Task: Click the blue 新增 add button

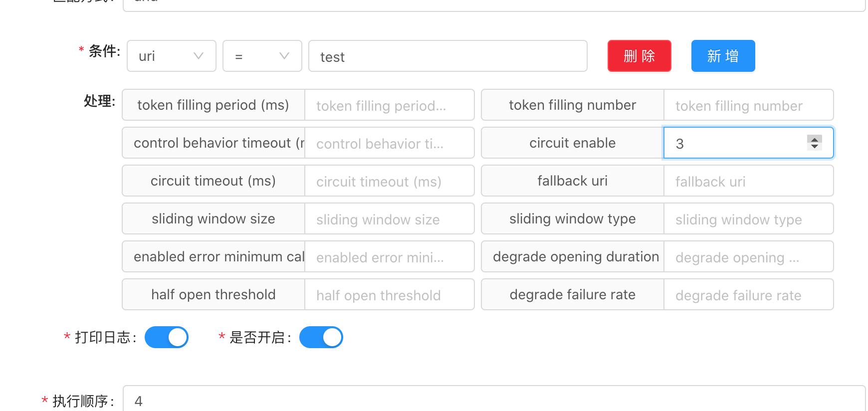Action: (x=723, y=56)
